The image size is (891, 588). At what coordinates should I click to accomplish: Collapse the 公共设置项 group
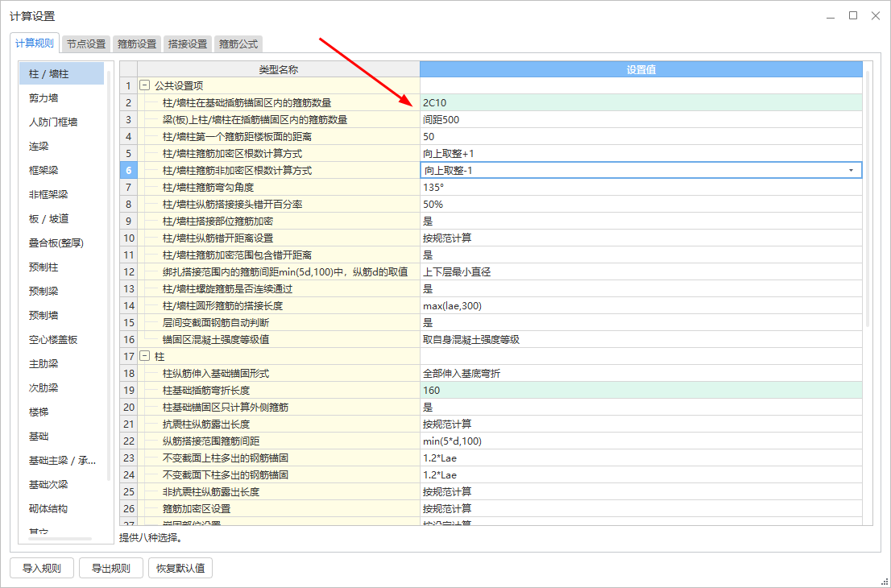(x=145, y=86)
